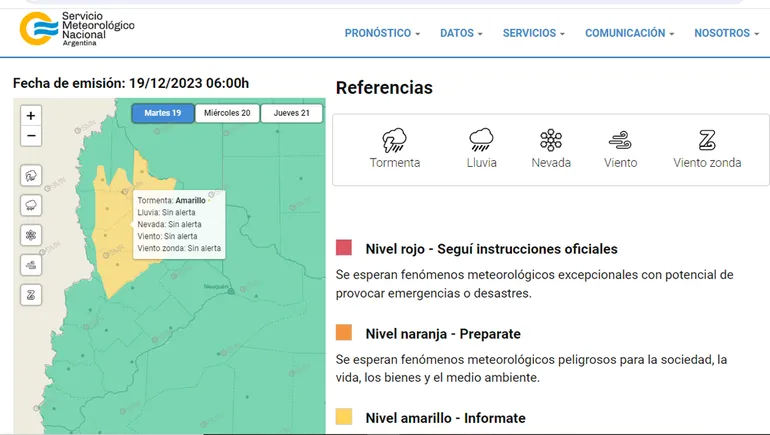Click 'Tormenta: Amarillo' in map popup

(171, 200)
